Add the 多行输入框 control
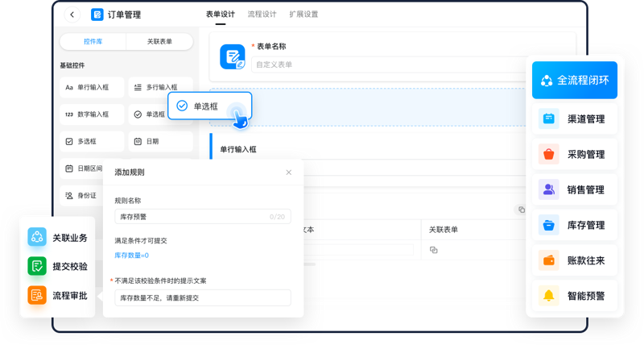 coord(160,87)
